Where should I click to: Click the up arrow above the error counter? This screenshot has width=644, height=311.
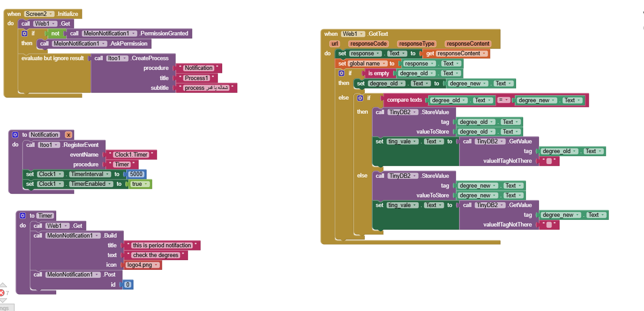(3, 285)
